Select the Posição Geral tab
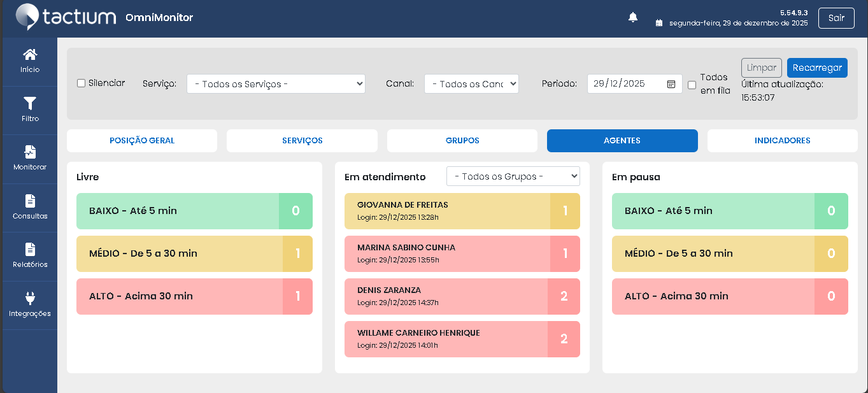Image resolution: width=868 pixels, height=393 pixels. click(142, 141)
